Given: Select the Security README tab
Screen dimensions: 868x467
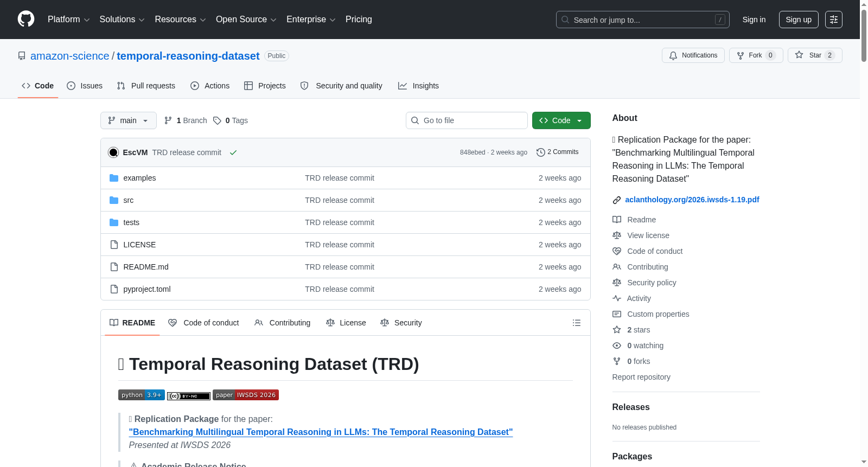Looking at the screenshot, I should (x=401, y=323).
